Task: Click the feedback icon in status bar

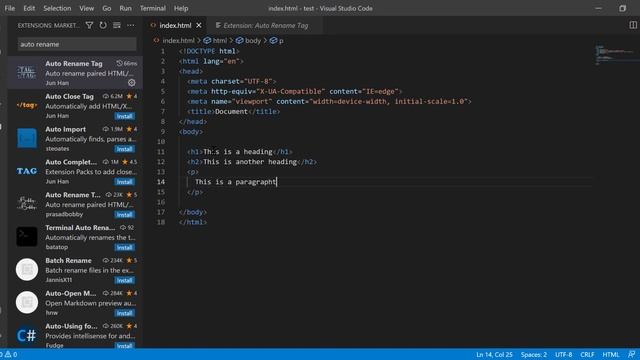Action: click(632, 354)
